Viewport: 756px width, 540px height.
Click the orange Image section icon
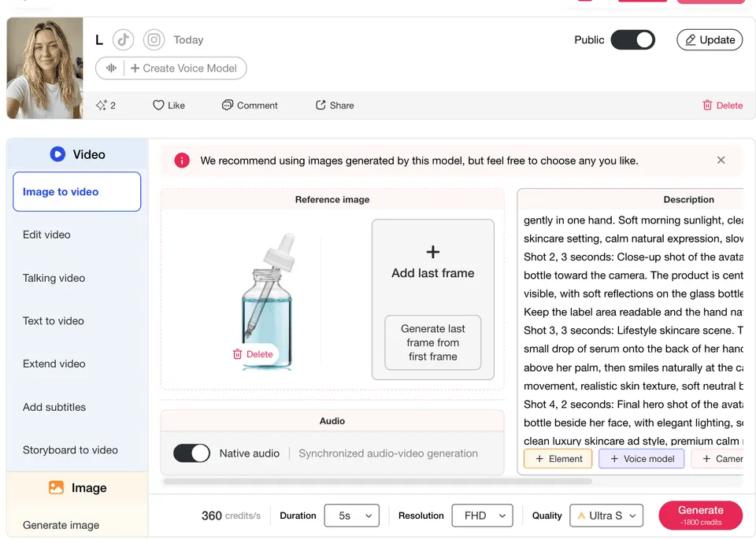[56, 487]
